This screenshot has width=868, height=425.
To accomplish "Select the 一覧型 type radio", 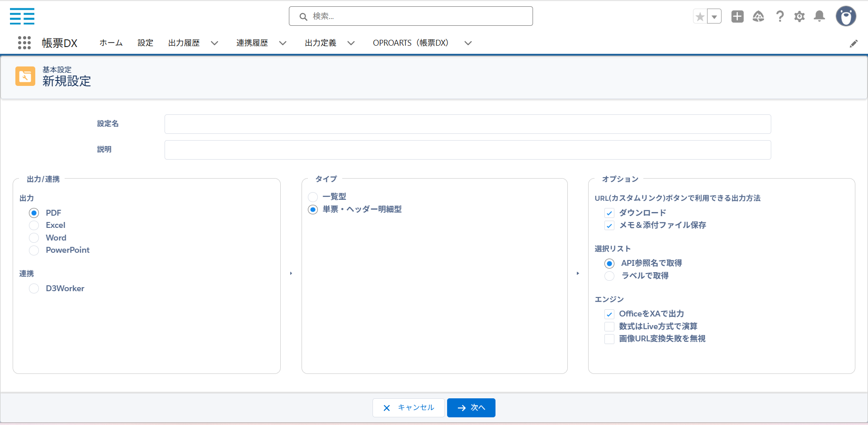I will [313, 197].
